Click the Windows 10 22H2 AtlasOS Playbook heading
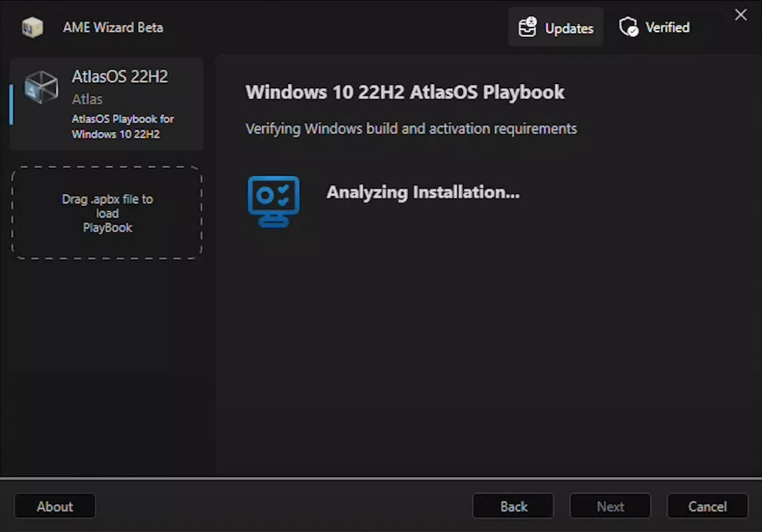 pos(405,92)
